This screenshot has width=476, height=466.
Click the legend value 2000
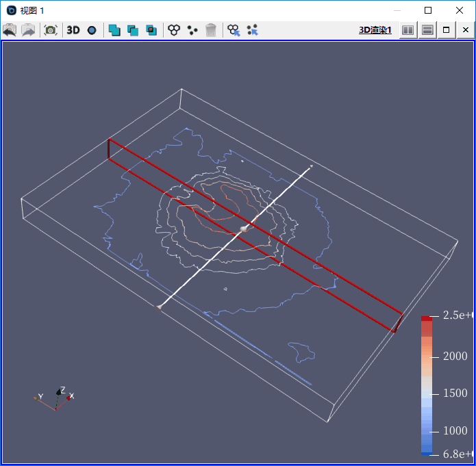[x=455, y=357]
